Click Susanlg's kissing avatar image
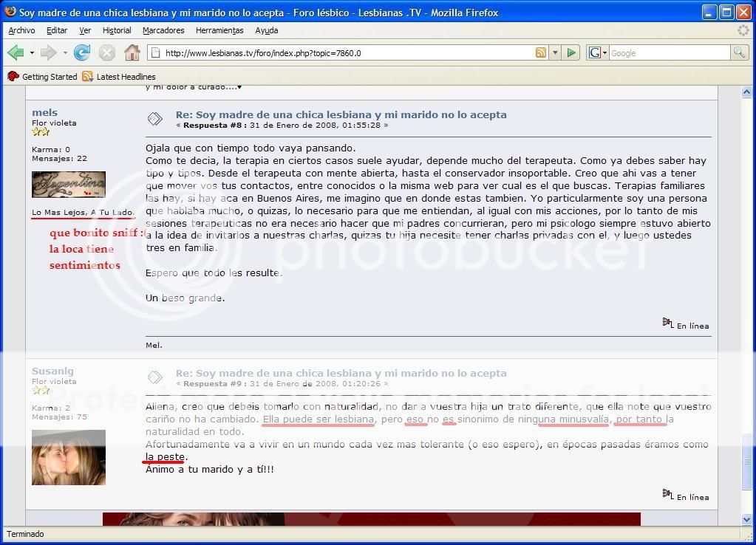The height and width of the screenshot is (545, 756). coord(69,457)
